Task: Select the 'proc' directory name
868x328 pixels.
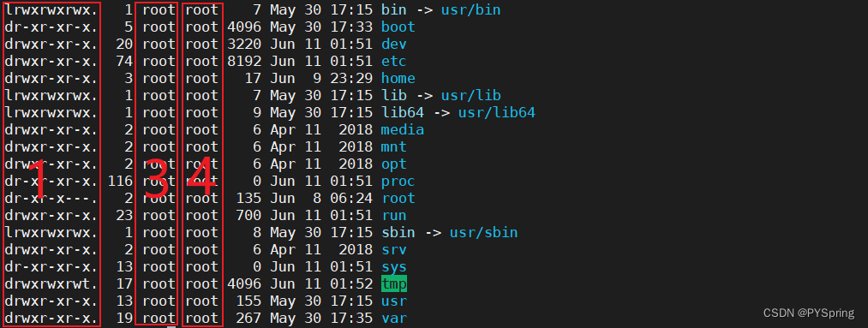Action: pyautogui.click(x=398, y=182)
